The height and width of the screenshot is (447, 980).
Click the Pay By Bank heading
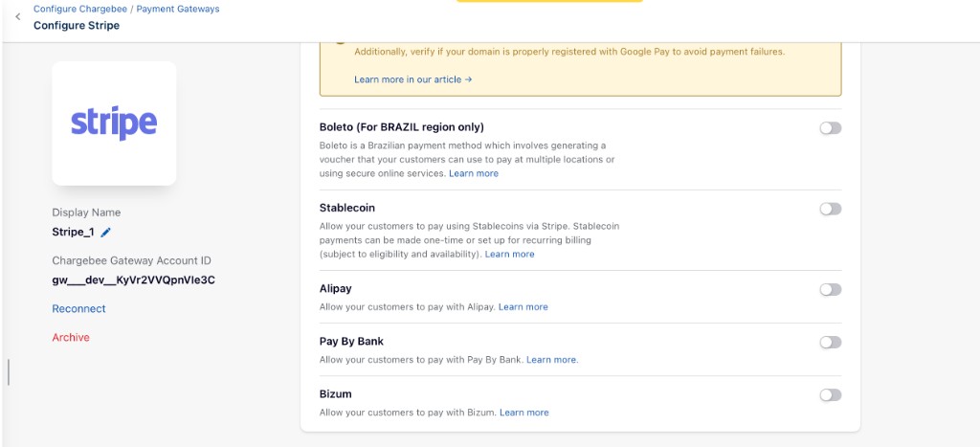pos(351,342)
